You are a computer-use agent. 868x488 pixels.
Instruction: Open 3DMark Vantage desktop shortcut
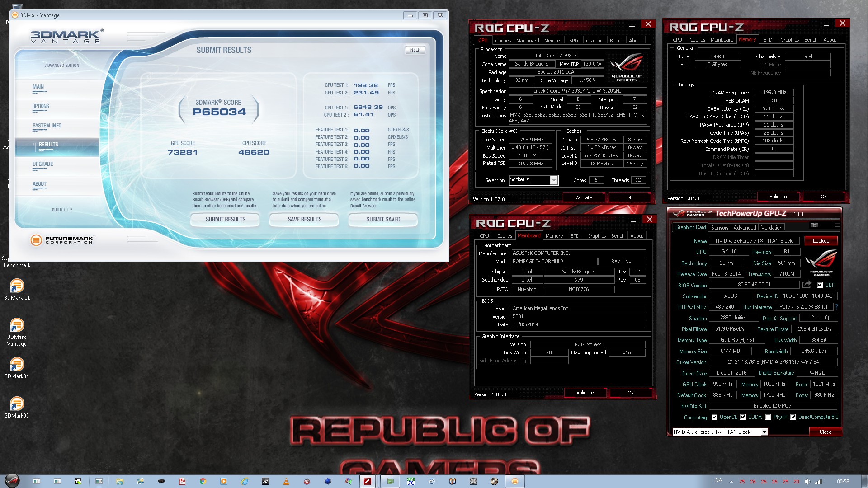pyautogui.click(x=17, y=332)
